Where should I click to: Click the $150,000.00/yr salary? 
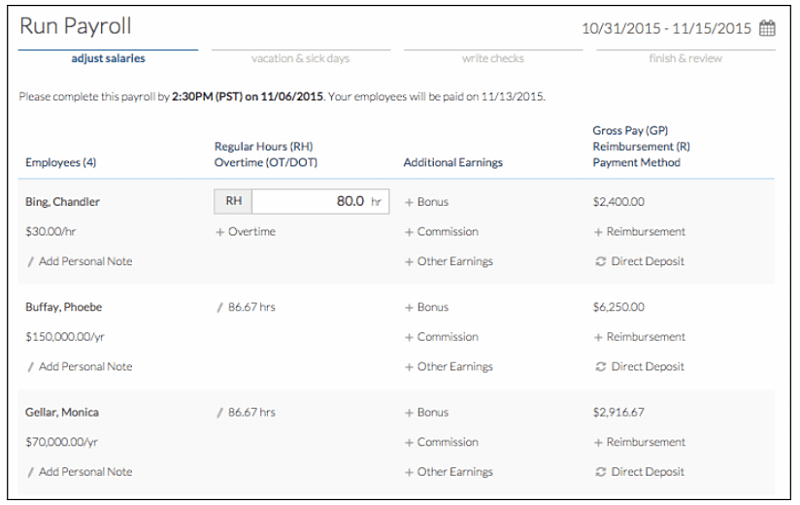[x=65, y=337]
